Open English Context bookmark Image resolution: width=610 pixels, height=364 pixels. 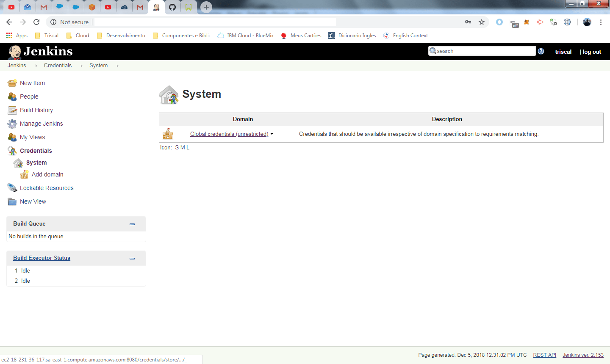(x=406, y=36)
